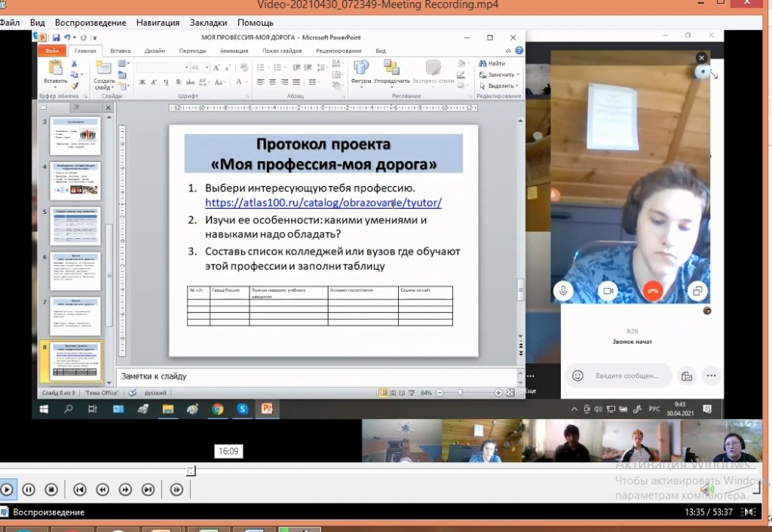Toggle the player volume speaker icon
Image resolution: width=772 pixels, height=532 pixels.
click(706, 490)
